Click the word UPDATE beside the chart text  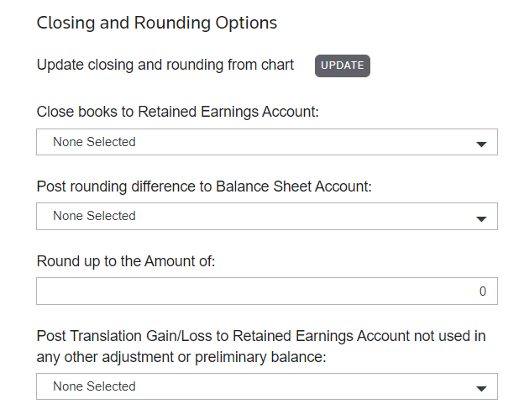pyautogui.click(x=343, y=66)
